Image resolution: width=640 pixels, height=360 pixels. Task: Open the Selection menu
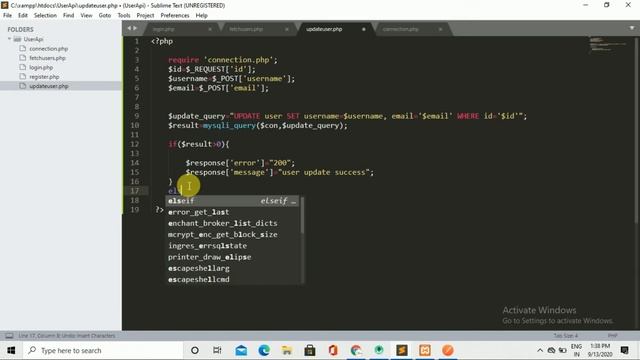pos(45,16)
